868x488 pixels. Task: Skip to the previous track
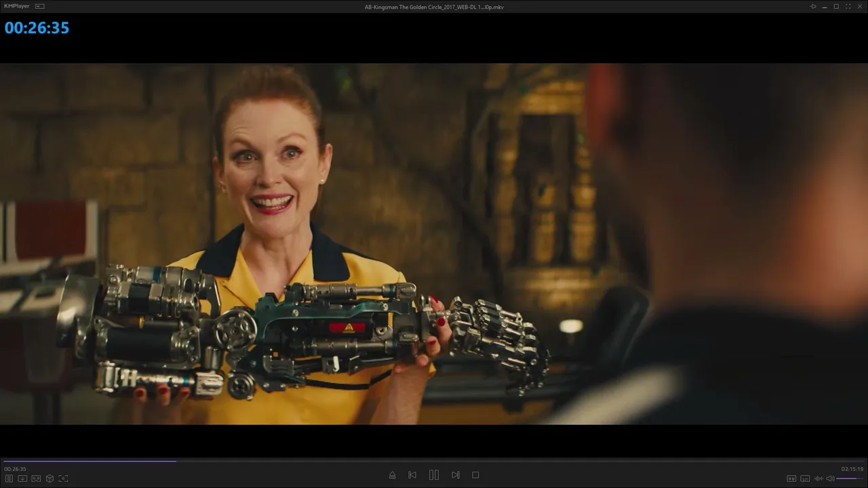point(412,475)
